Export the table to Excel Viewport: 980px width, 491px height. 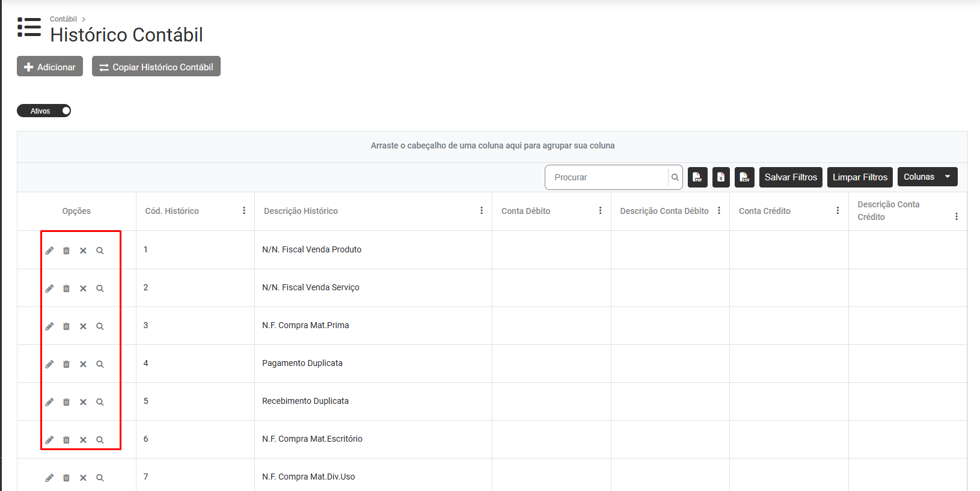(721, 177)
